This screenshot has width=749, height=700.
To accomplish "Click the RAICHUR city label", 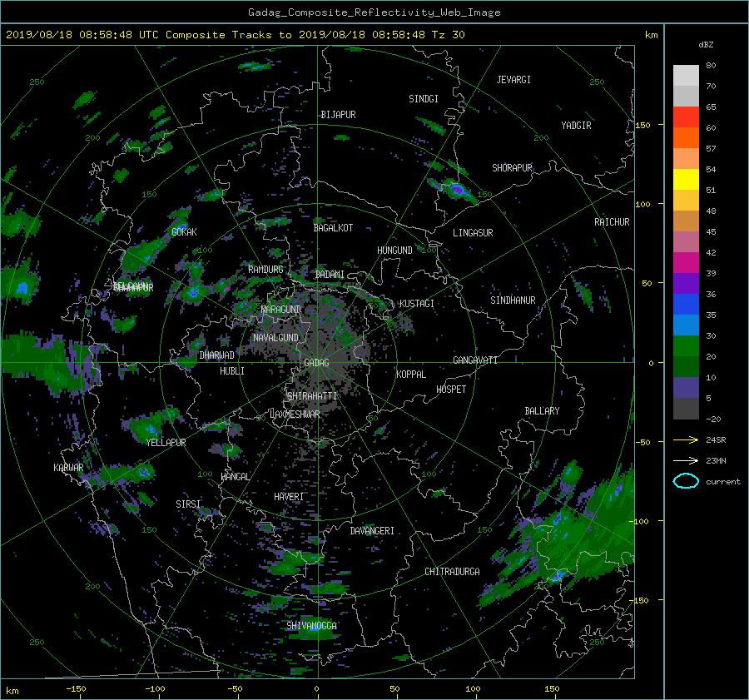I will click(612, 222).
